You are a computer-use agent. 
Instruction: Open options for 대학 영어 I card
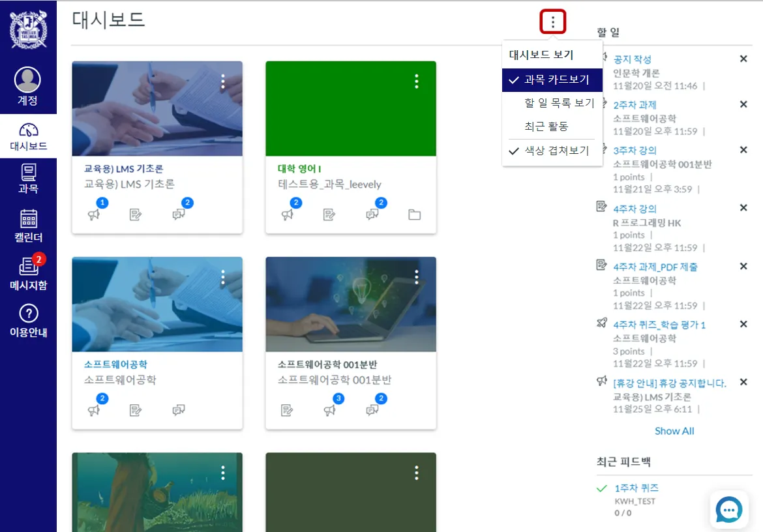pyautogui.click(x=417, y=81)
